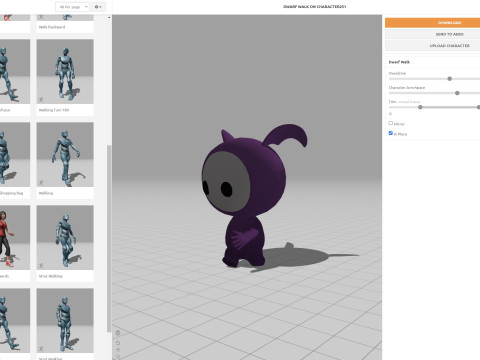The image size is (480, 360).
Task: Select the Strut Walking animation thumbnail
Action: pos(65,237)
